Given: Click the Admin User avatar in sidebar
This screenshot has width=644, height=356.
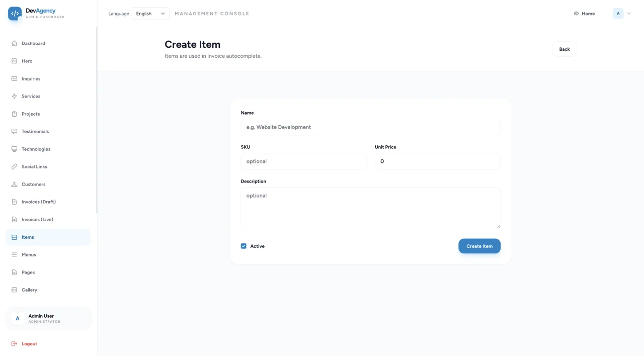Looking at the screenshot, I should 18,318.
